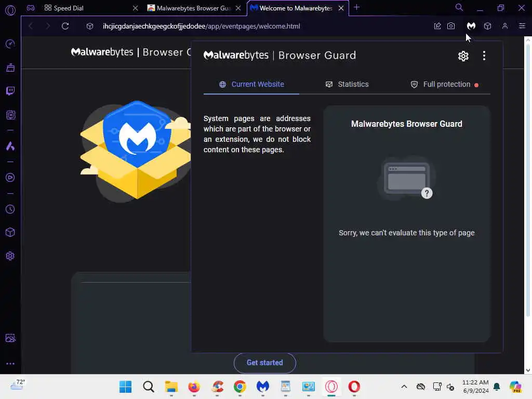This screenshot has height=399, width=532.
Task: Open Extensions cube icon in the sidebar
Action: tap(10, 232)
